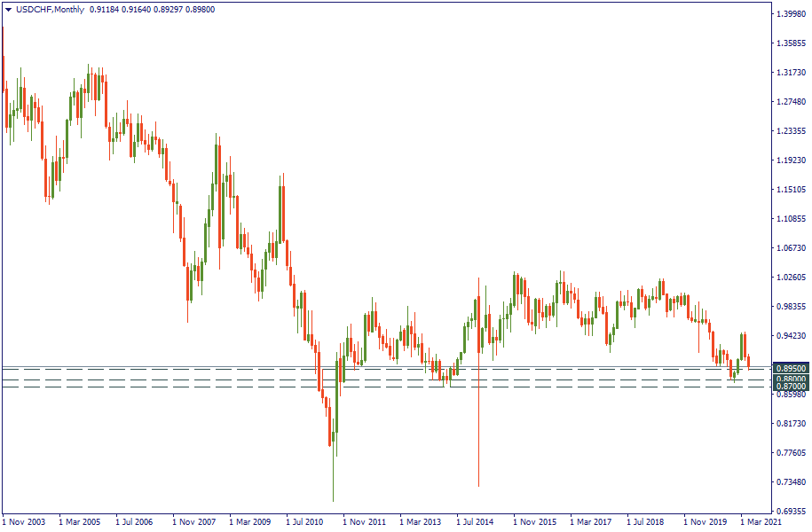Click the triangle arrow beside USDCHF title

(8, 9)
